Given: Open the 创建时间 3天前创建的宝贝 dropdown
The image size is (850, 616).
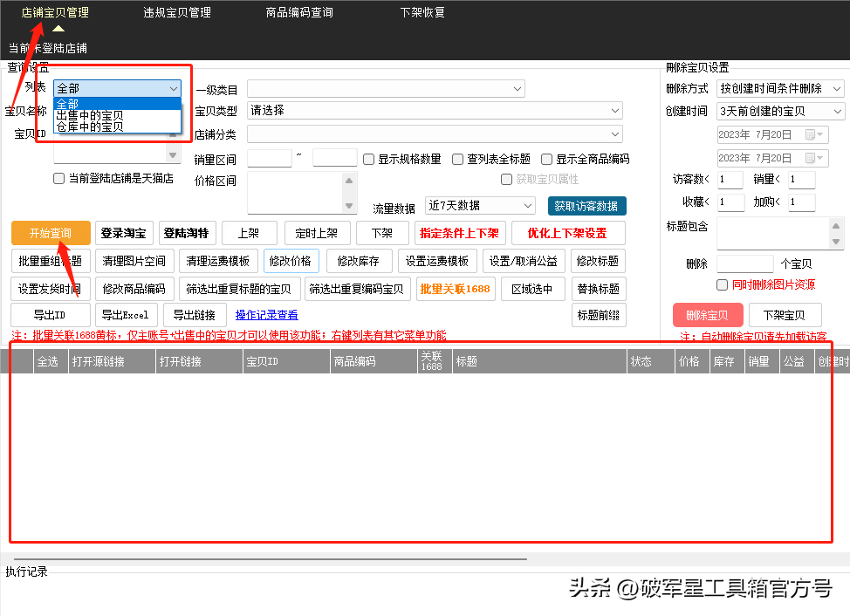Looking at the screenshot, I should tap(780, 112).
